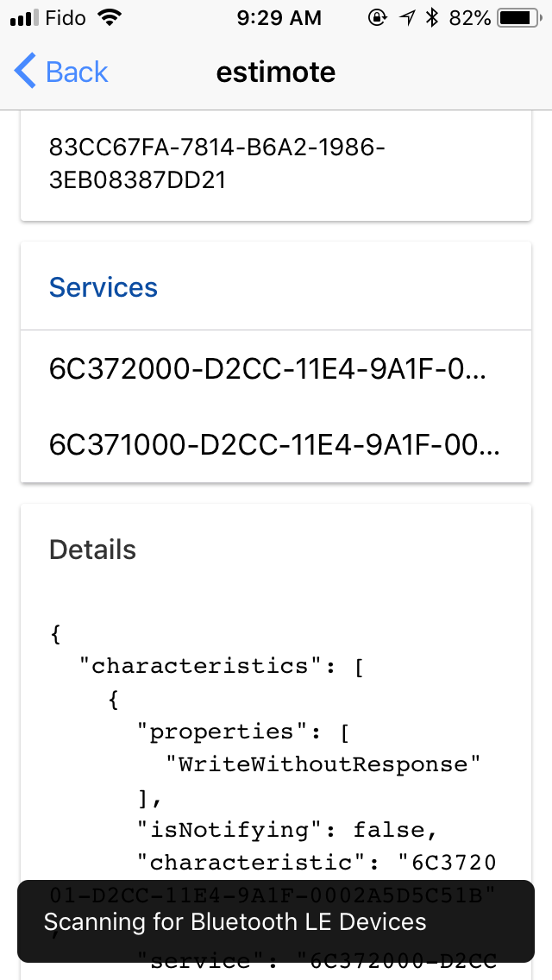Image resolution: width=552 pixels, height=980 pixels.
Task: Tap the 9:29 AM clock
Action: pos(278,18)
